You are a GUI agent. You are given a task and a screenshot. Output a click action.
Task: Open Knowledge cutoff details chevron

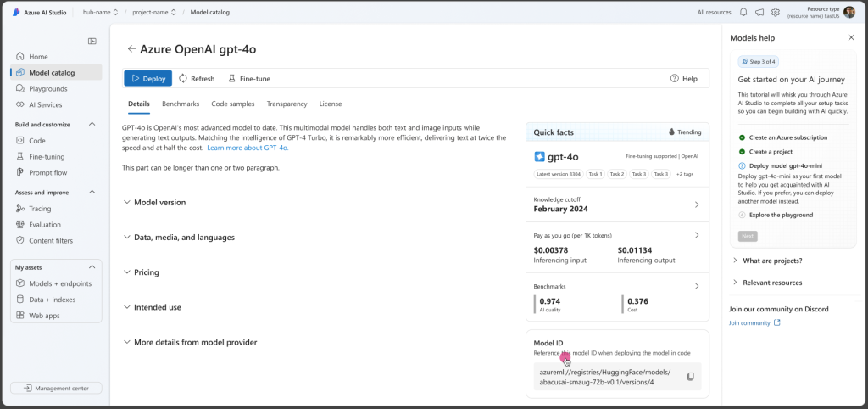[697, 204]
